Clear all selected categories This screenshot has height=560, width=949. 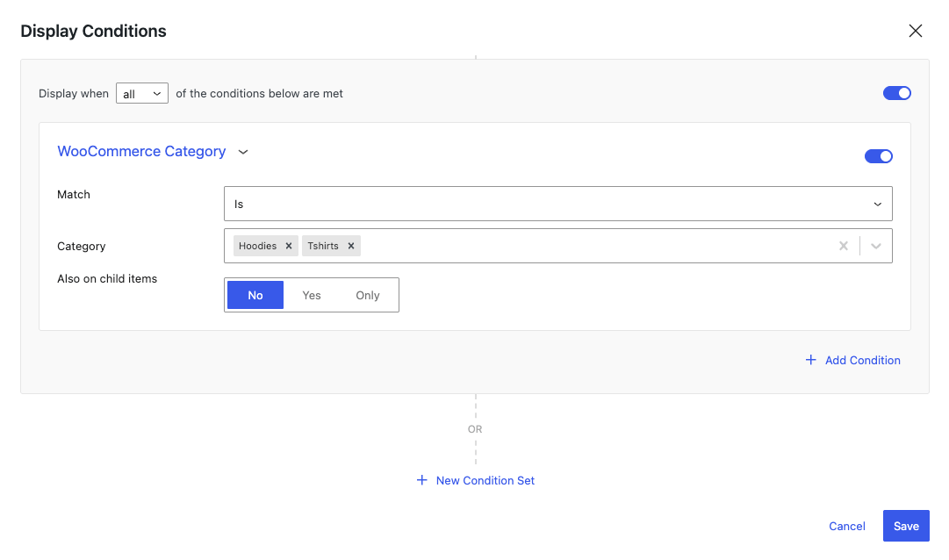point(843,246)
